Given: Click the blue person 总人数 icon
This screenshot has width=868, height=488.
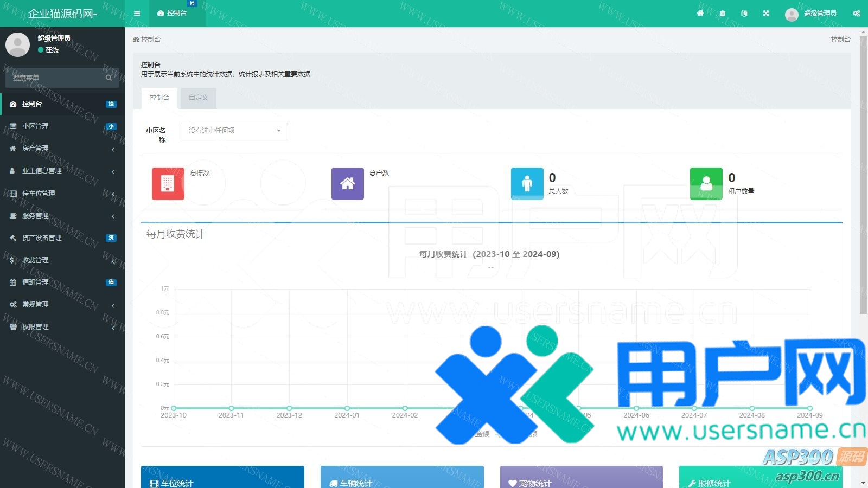Looking at the screenshot, I should [x=527, y=184].
